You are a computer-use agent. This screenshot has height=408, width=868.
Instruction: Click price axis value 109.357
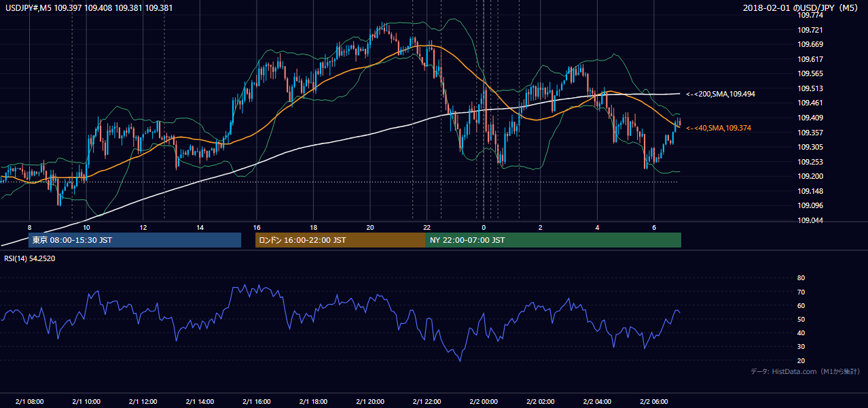tap(810, 133)
